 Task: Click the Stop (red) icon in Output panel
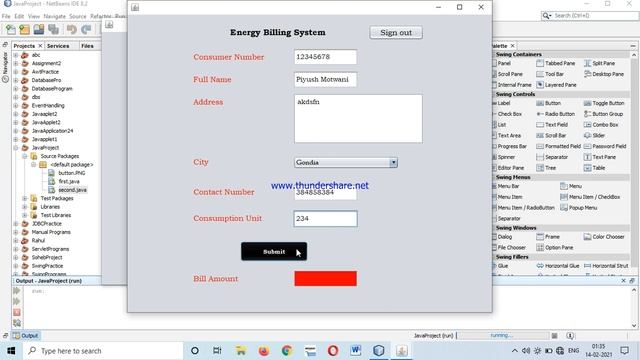pyautogui.click(x=17, y=312)
